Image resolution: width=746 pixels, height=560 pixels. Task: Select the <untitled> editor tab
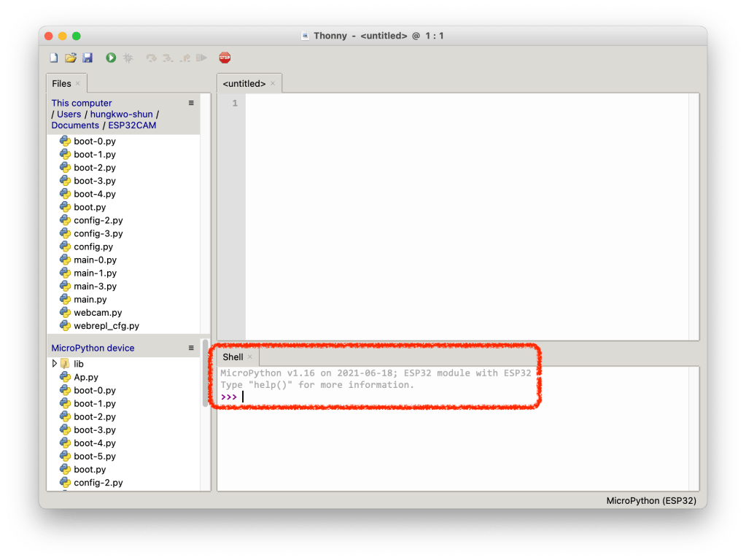click(244, 84)
